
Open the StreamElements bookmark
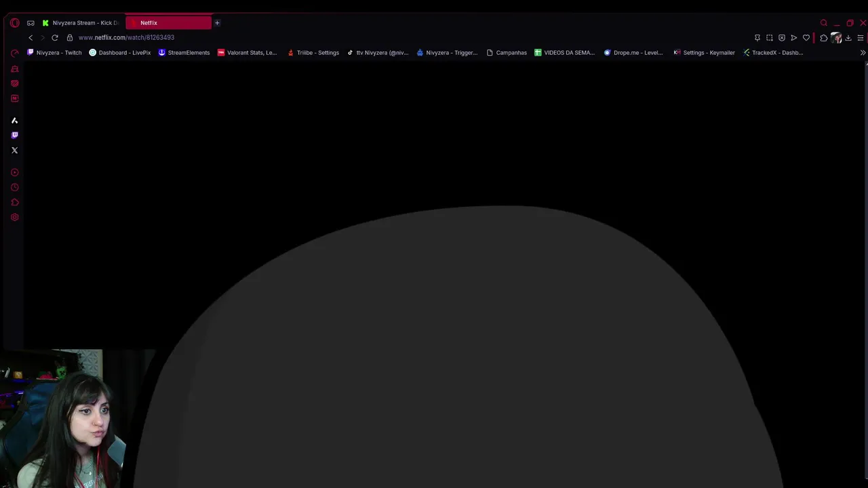[x=184, y=53]
